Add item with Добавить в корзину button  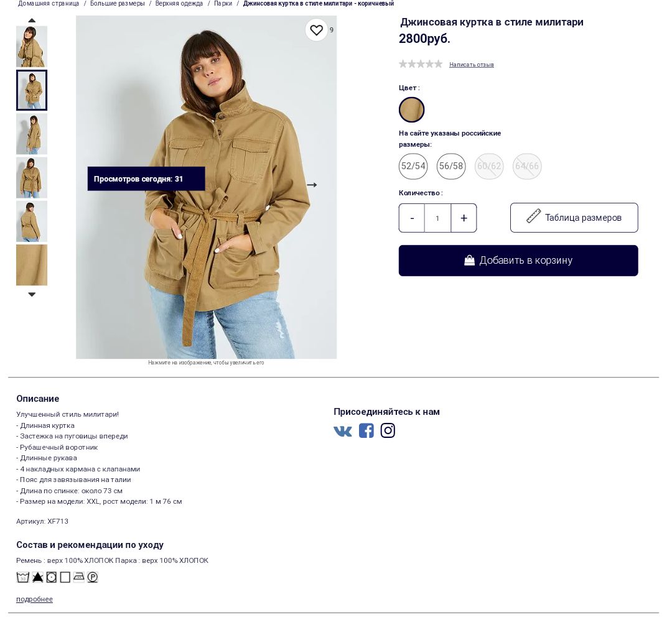tap(518, 261)
